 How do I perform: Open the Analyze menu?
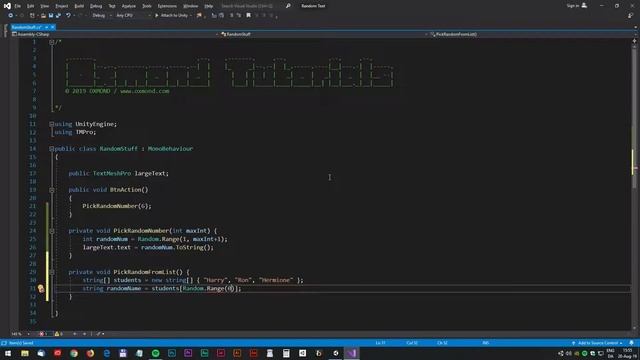pos(129,6)
